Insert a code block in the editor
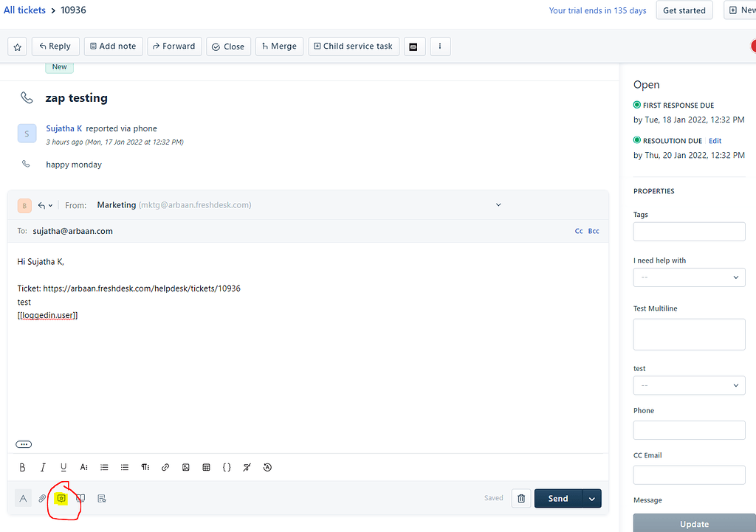Screen dimensions: 756x532 coord(227,467)
